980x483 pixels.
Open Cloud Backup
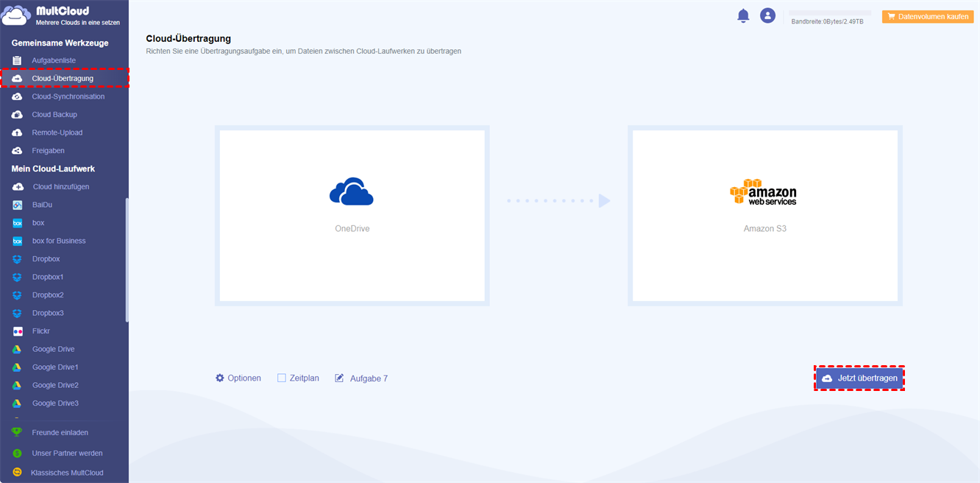pyautogui.click(x=54, y=115)
